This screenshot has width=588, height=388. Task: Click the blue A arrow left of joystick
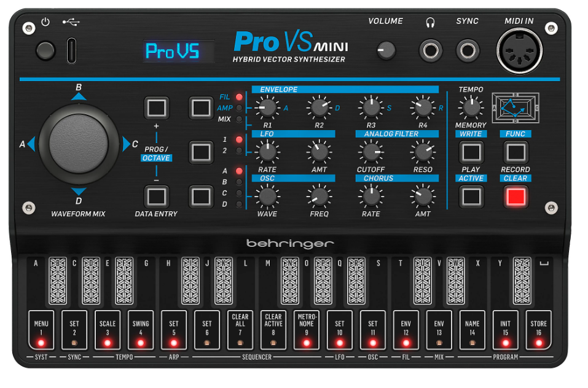click(31, 144)
